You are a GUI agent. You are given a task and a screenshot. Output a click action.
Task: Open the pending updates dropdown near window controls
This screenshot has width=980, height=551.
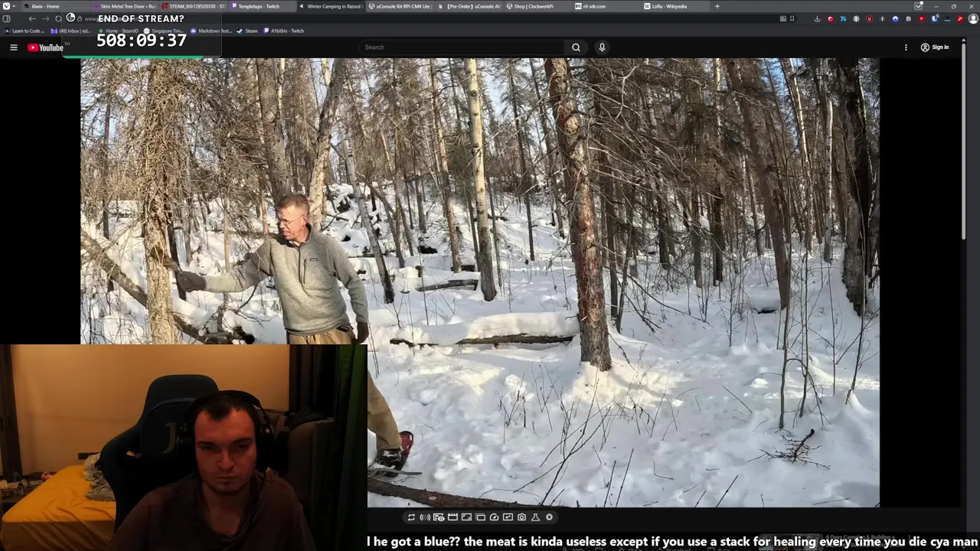(918, 6)
